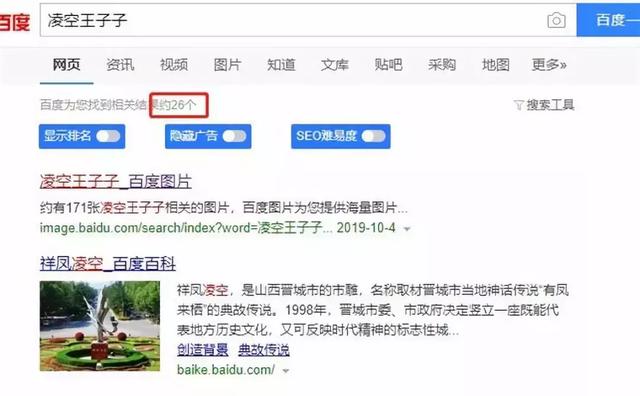This screenshot has height=396, width=640.
Task: Toggle the 隐藏广告 switch
Action: pyautogui.click(x=234, y=136)
